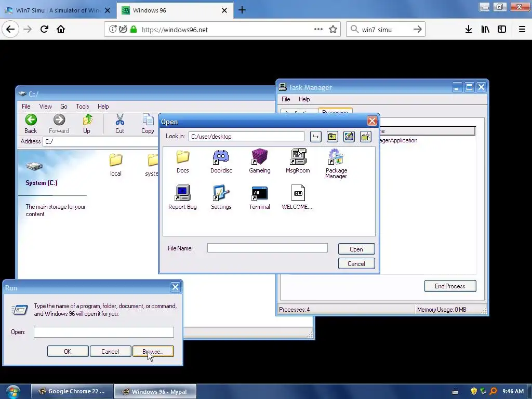The height and width of the screenshot is (399, 532).
Task: Open the browser hamburger menu
Action: pyautogui.click(x=522, y=30)
